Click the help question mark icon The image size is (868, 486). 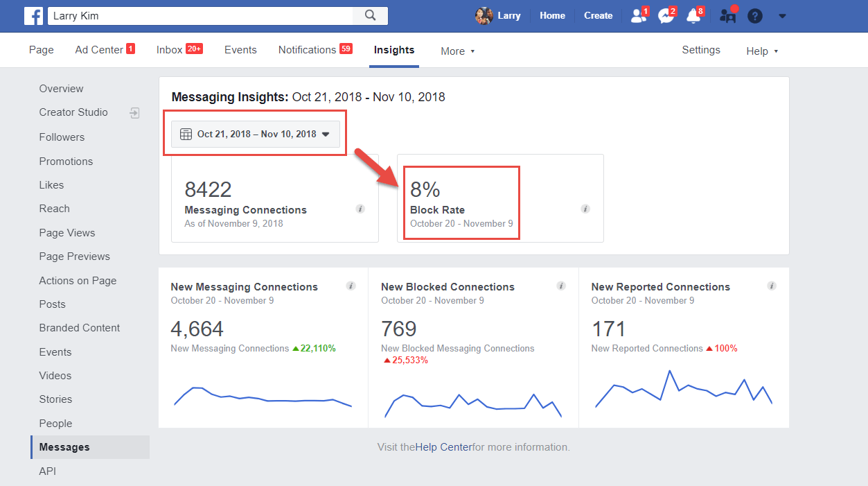(x=755, y=15)
